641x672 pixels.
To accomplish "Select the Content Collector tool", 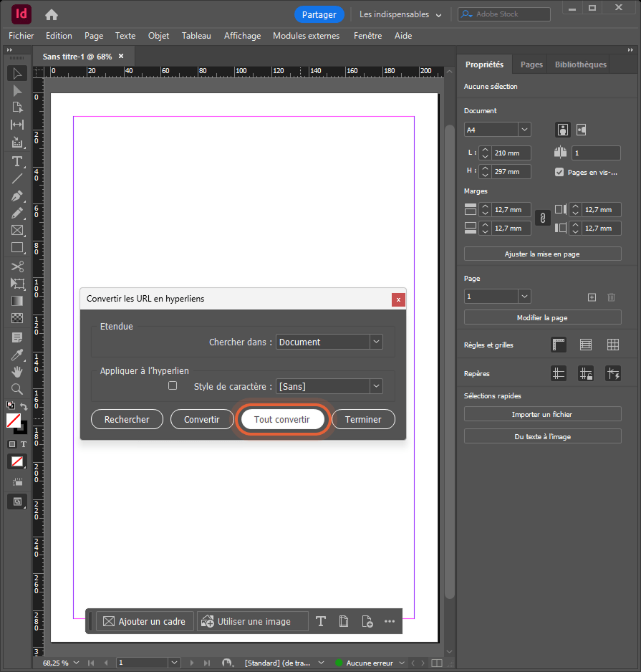I will [17, 143].
